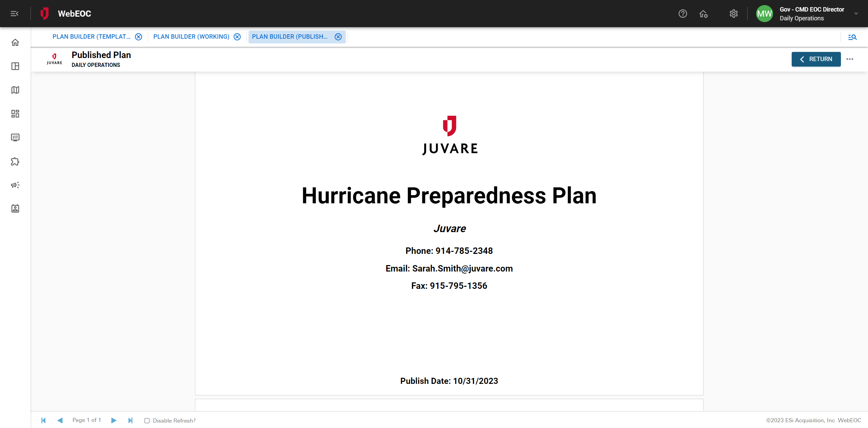Click the Published Plan heading
This screenshot has height=428, width=868.
click(101, 55)
